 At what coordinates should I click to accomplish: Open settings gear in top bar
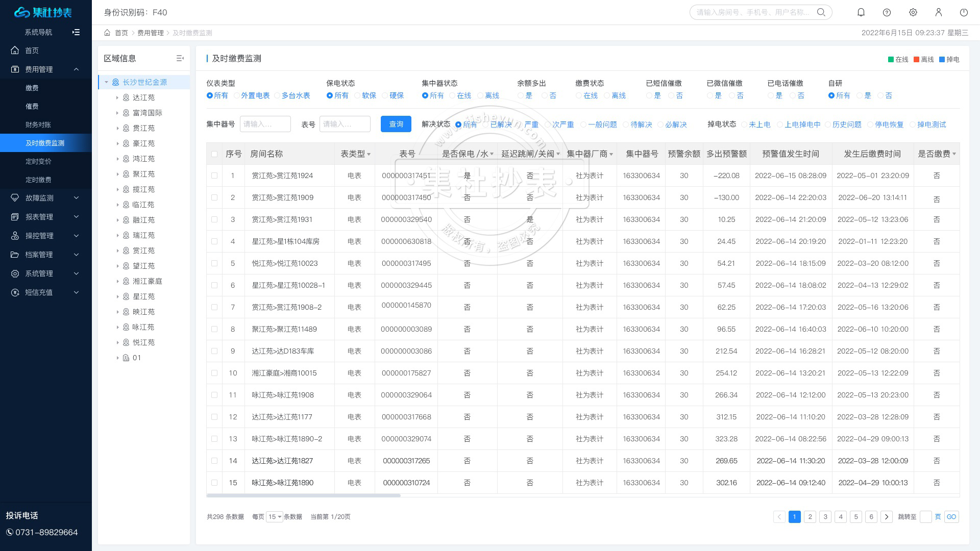tap(913, 12)
